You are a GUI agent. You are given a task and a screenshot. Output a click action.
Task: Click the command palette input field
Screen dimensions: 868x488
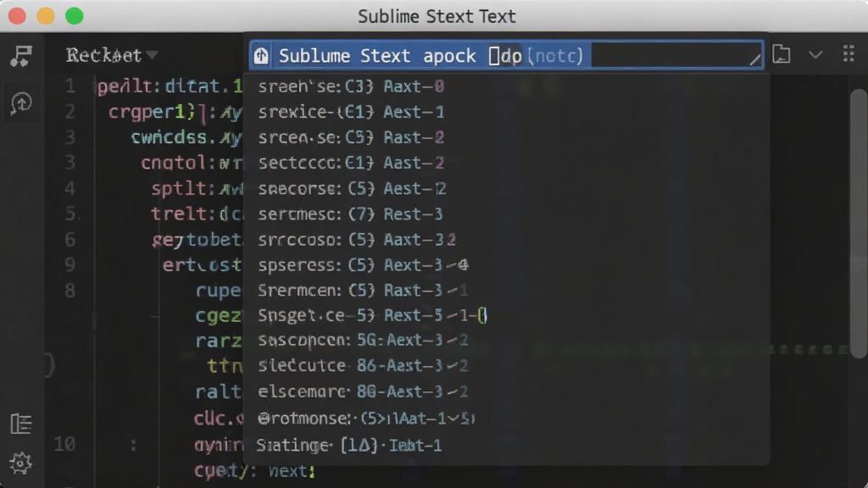(507, 56)
